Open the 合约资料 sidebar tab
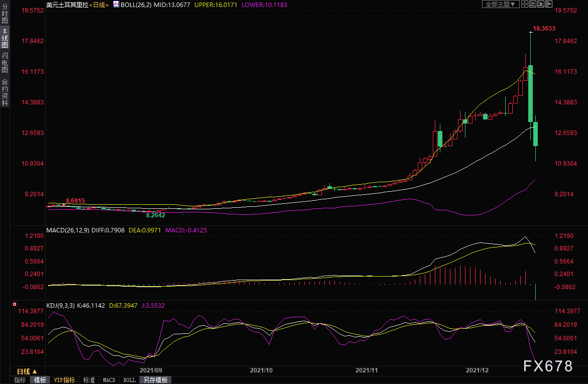This screenshot has width=588, height=384. [5, 92]
